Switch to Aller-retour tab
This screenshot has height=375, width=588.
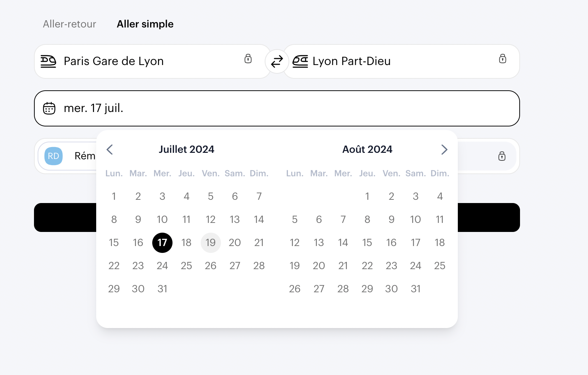pos(69,24)
